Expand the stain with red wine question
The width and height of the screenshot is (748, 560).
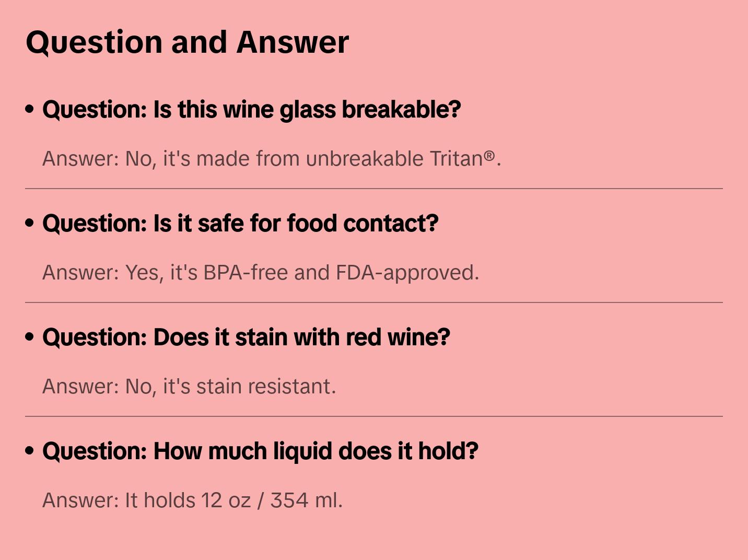click(x=246, y=337)
